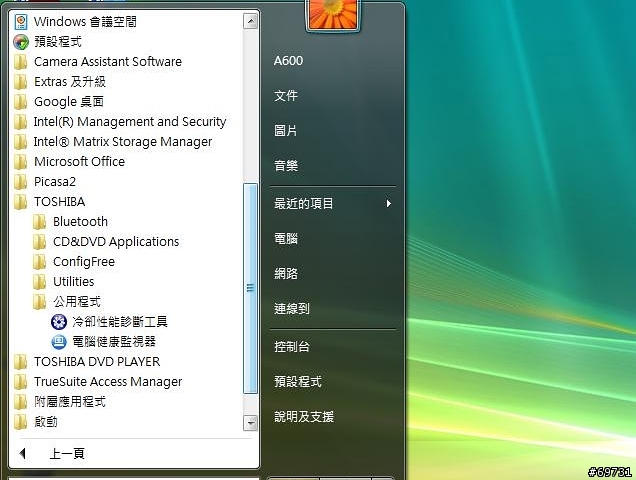Expand CD&DVD Applications folder label
636x480 pixels.
pos(116,242)
